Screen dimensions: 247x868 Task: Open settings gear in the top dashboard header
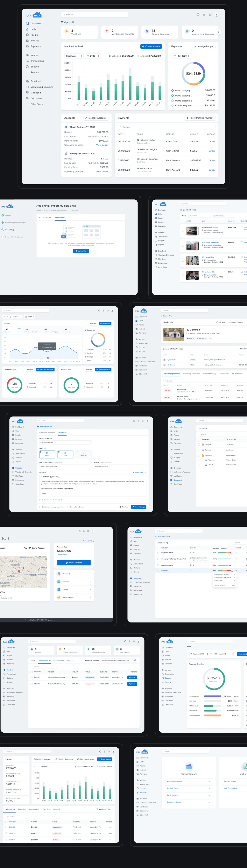pos(210,14)
